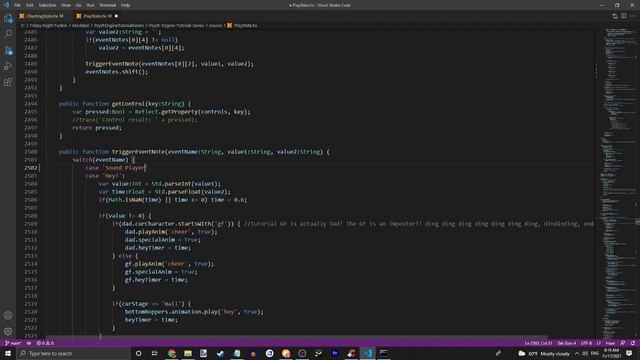This screenshot has width=640, height=360.
Task: Click the Visual Studio Code taskbar icon
Action: tap(367, 353)
